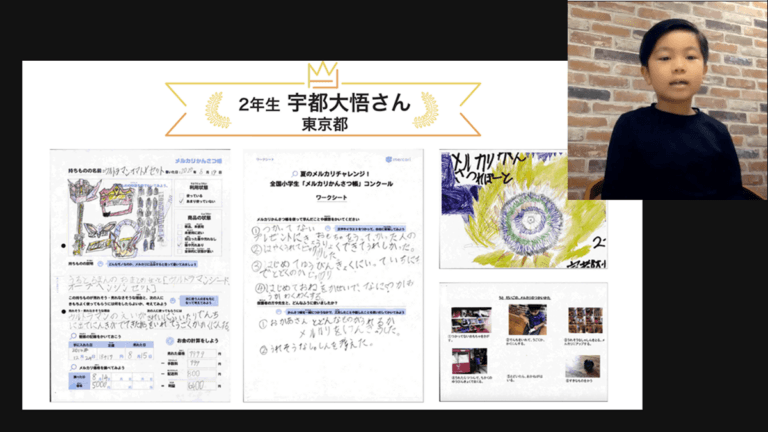768x432 pixels.
Task: Click the crown icon above the name banner
Action: point(323,75)
